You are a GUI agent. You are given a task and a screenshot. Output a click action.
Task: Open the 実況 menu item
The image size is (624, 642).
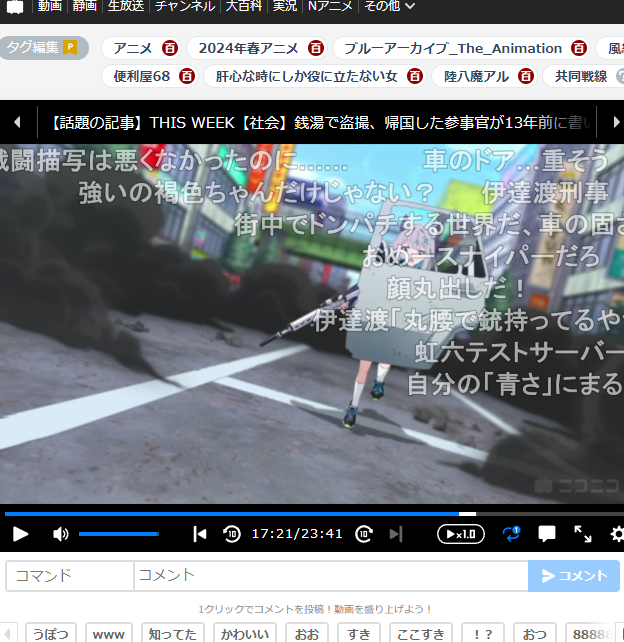(x=285, y=6)
